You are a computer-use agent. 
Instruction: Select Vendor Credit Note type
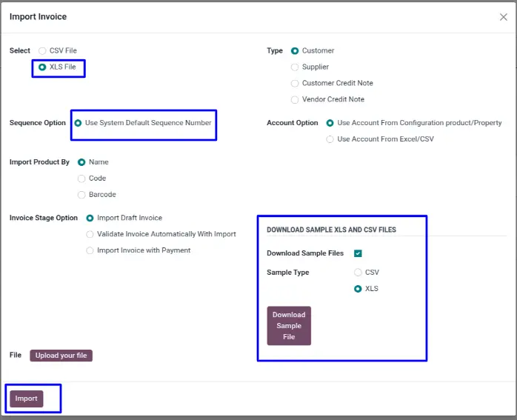(295, 99)
